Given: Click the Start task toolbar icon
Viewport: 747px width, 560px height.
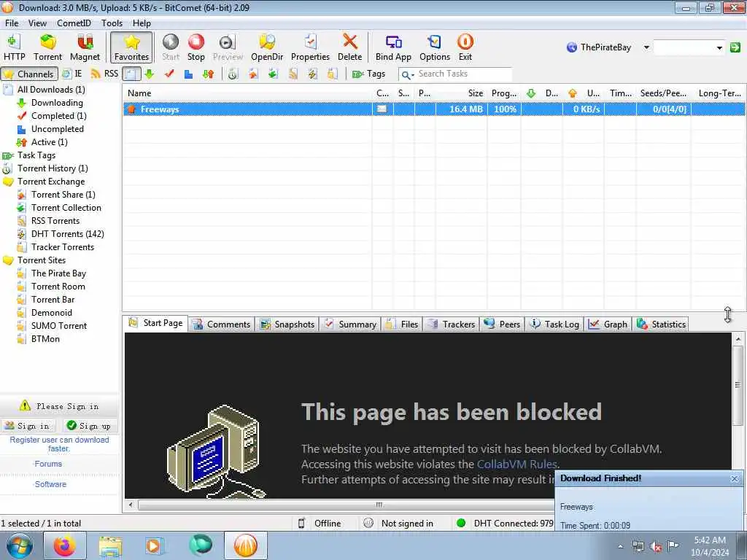Looking at the screenshot, I should click(x=171, y=47).
